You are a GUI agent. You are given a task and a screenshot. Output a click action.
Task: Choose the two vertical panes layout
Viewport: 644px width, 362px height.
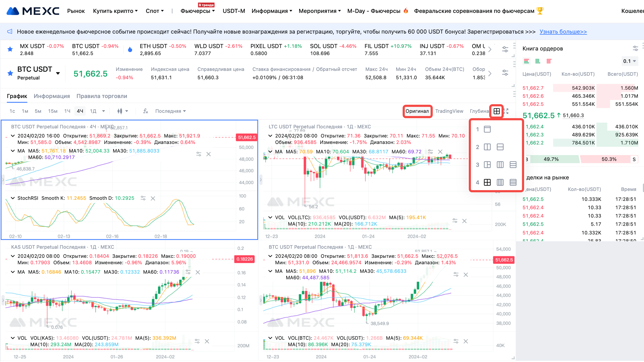[487, 147]
